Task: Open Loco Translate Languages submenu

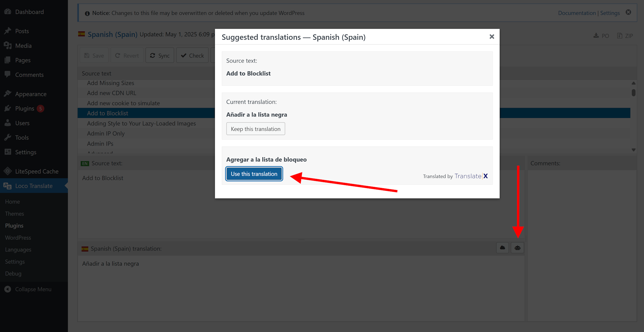Action: pos(18,249)
